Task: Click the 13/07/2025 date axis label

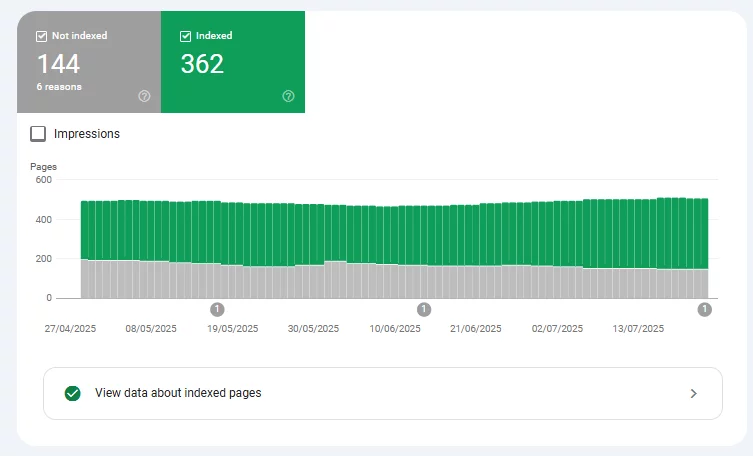Action: [x=638, y=328]
